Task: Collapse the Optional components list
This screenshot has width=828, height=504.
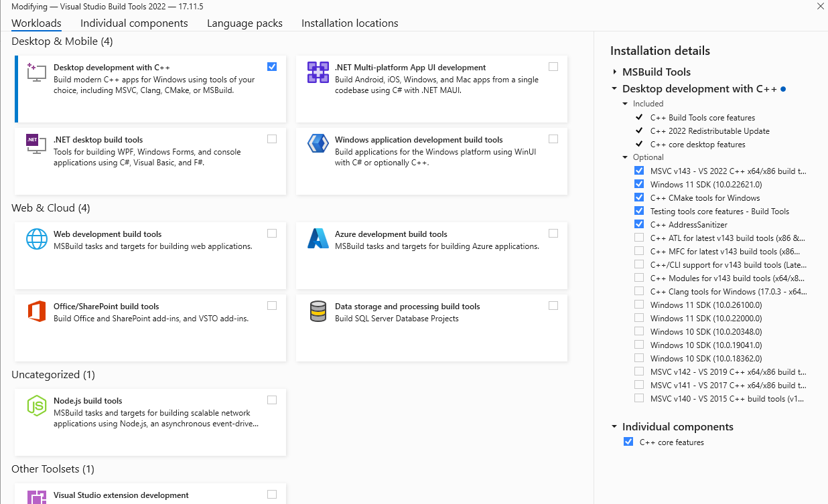Action: pos(625,157)
